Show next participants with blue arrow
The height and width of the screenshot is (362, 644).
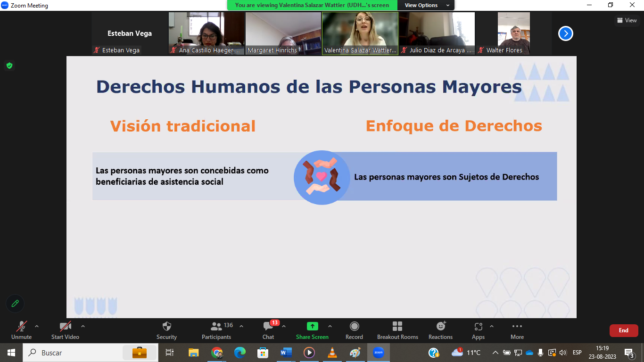click(x=565, y=33)
